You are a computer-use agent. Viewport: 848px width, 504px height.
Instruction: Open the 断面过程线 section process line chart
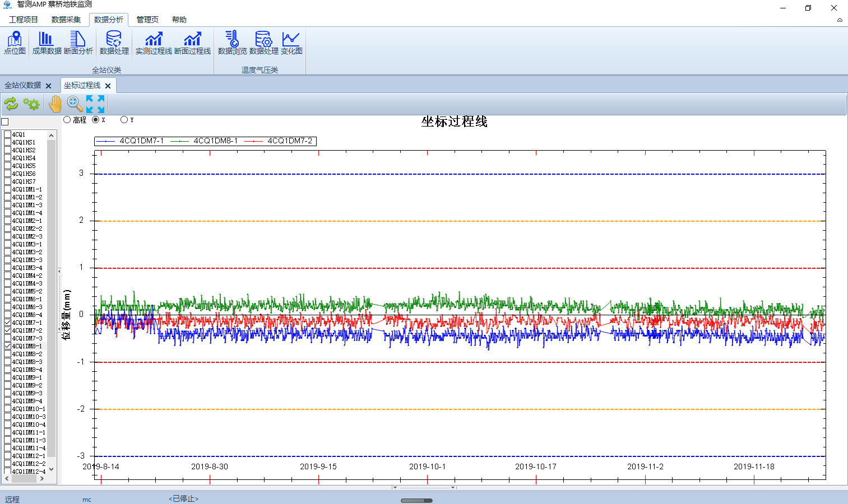pyautogui.click(x=192, y=43)
